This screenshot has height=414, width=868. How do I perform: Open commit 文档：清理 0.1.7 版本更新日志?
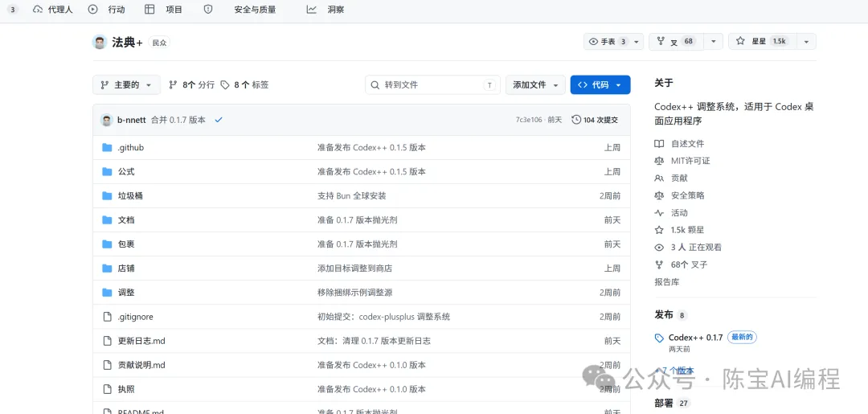click(x=375, y=341)
